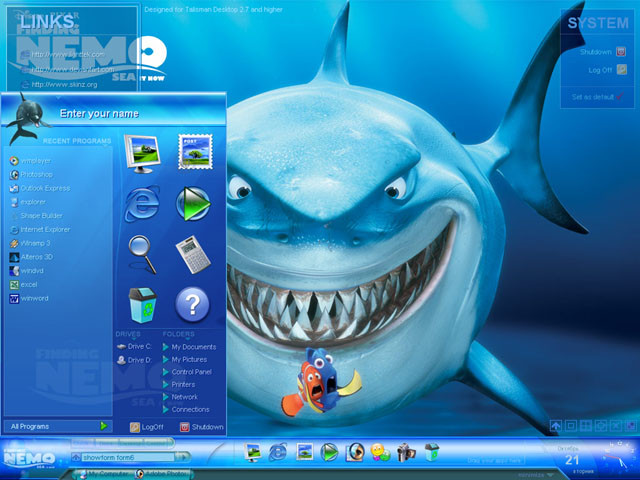This screenshot has height=480, width=640.
Task: Click the Log Off key icon in System panel
Action: pos(621,69)
